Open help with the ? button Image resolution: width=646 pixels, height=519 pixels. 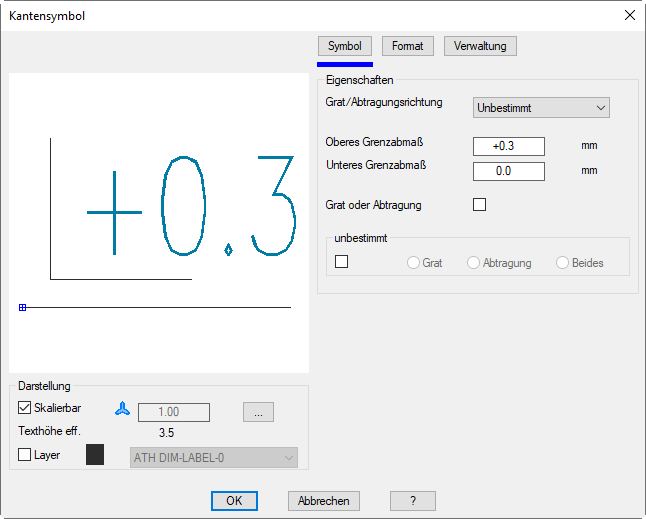413,501
